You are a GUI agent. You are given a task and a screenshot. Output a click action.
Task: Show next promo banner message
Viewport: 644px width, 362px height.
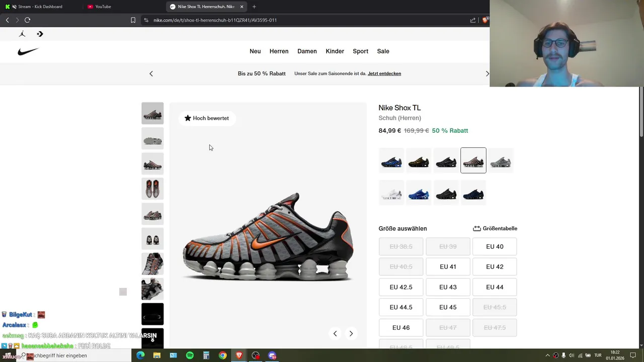pos(487,73)
